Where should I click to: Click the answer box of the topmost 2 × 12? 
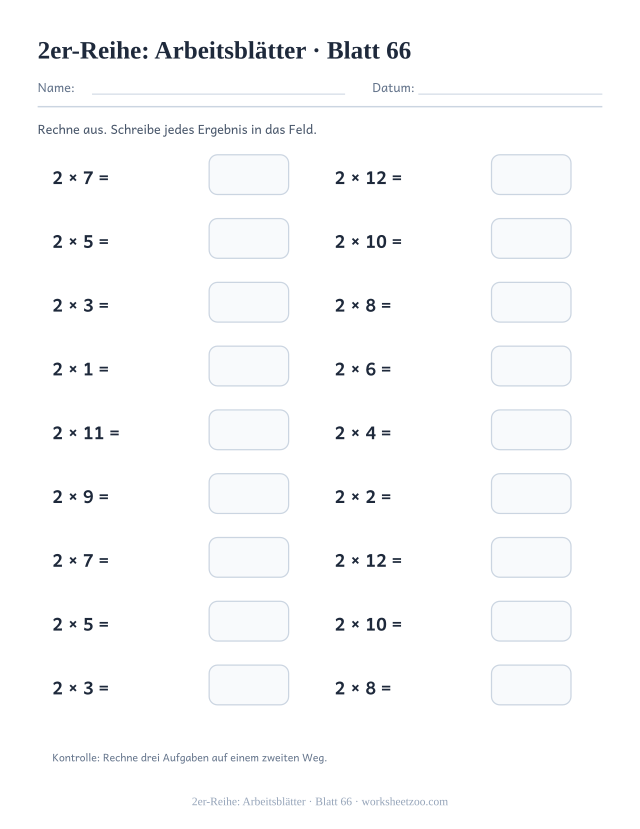pyautogui.click(x=531, y=174)
